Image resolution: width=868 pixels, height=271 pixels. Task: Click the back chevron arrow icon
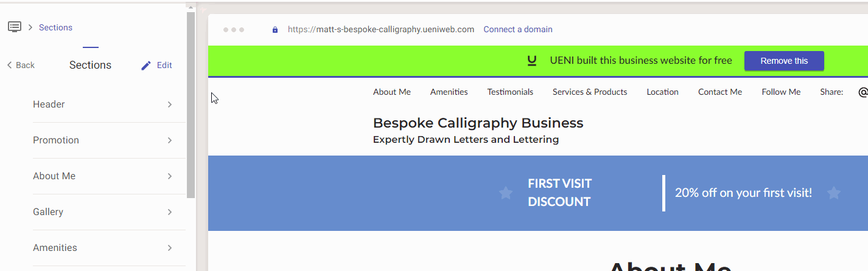[x=9, y=65]
